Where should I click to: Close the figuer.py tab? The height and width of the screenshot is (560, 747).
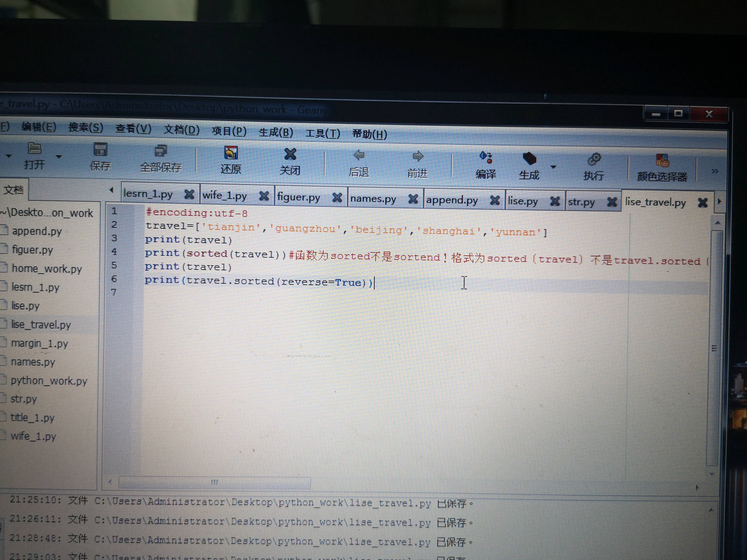(337, 197)
